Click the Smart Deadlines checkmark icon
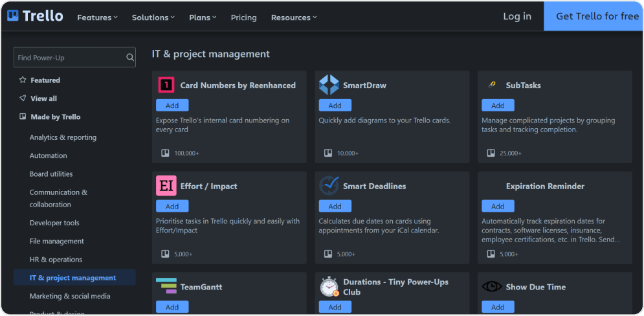Viewport: 644px width, 316px height. (329, 186)
